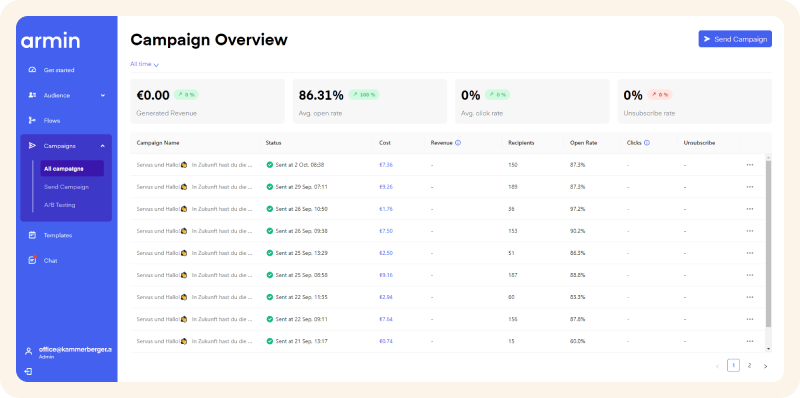Open the Chat icon with notification dot

coord(33,260)
